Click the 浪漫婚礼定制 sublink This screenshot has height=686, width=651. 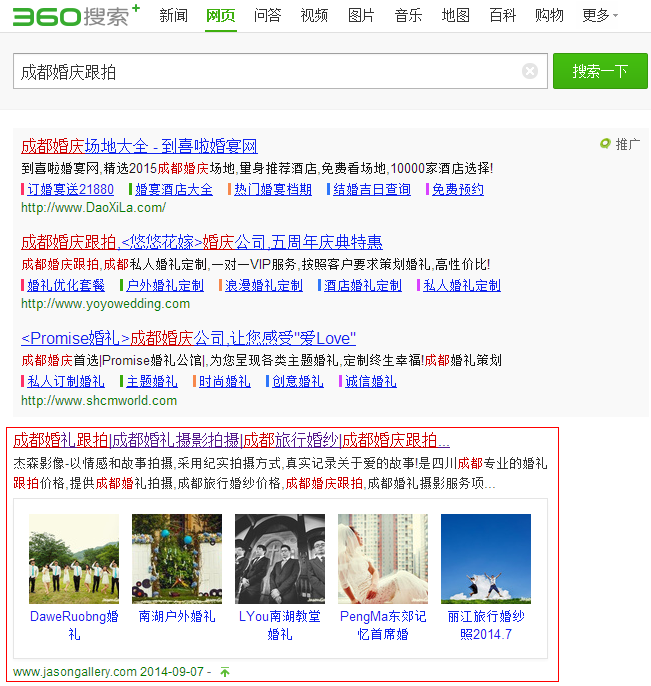pos(263,285)
